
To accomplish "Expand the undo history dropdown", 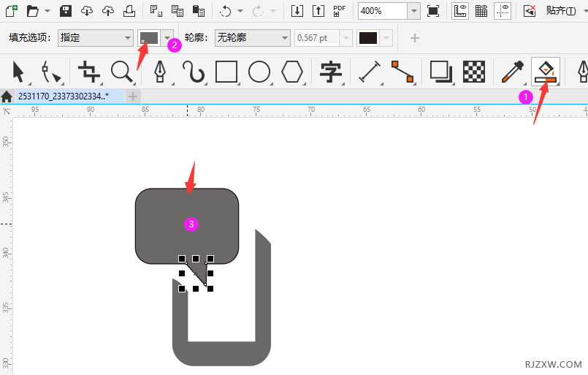I will [x=240, y=11].
